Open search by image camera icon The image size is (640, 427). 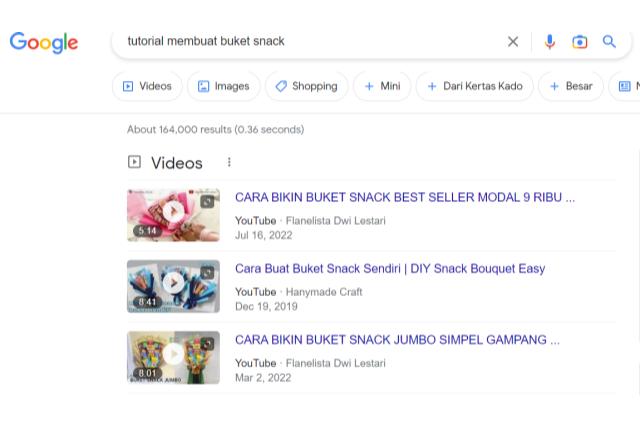point(580,42)
